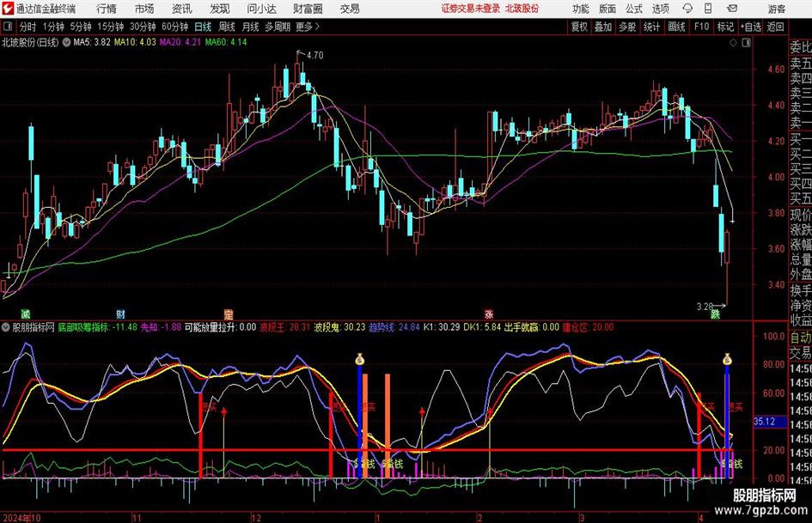Open the 行情 menu
812x523 pixels.
tap(107, 9)
